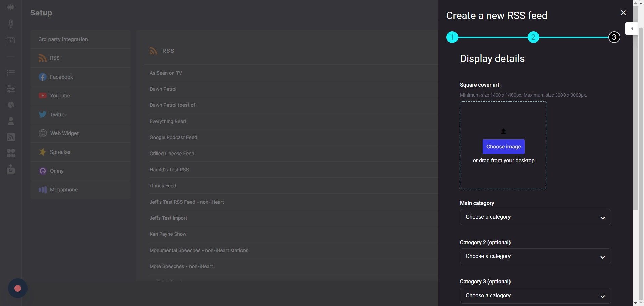644x306 pixels.
Task: Expand the Category 3 (optional) dropdown
Action: pyautogui.click(x=535, y=296)
